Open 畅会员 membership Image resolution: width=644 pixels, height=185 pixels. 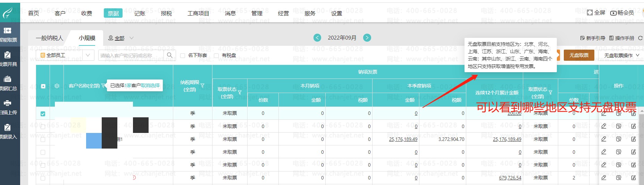point(622,13)
